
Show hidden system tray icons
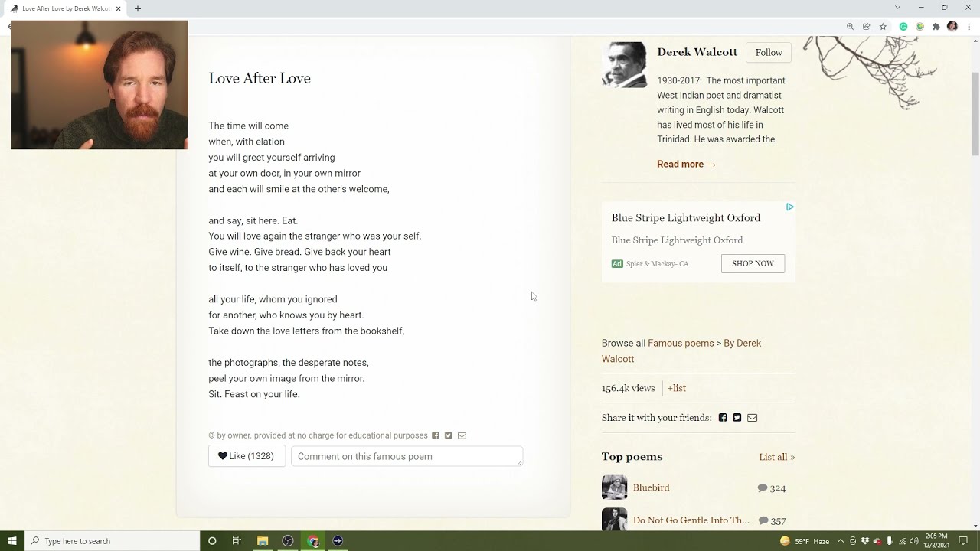tap(841, 541)
